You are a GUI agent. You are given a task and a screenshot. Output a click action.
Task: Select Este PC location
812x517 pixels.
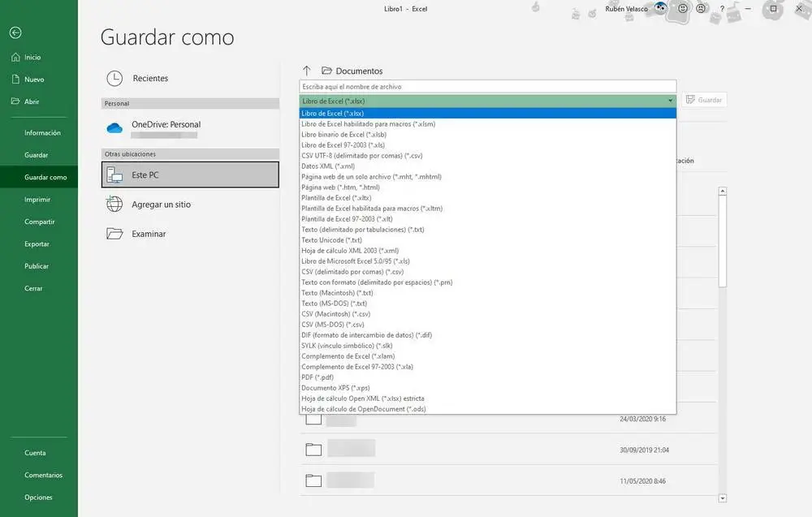point(190,174)
